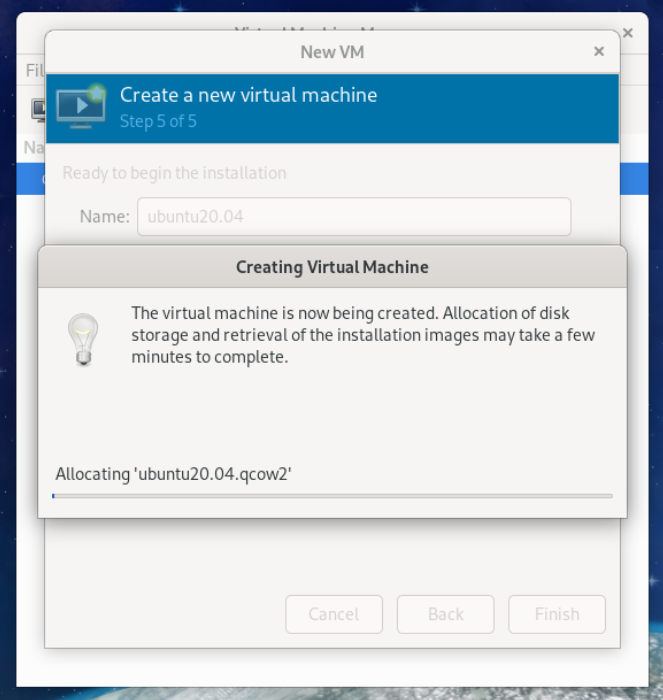Open the File menu in Virtual Machine Manager
The width and height of the screenshot is (663, 700).
point(35,70)
